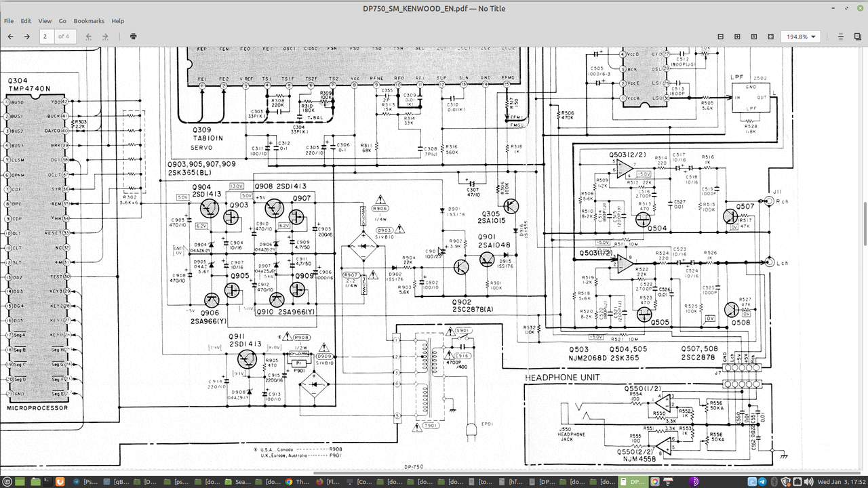Open Linux Mint start menu
The height and width of the screenshot is (488, 868).
[7, 481]
